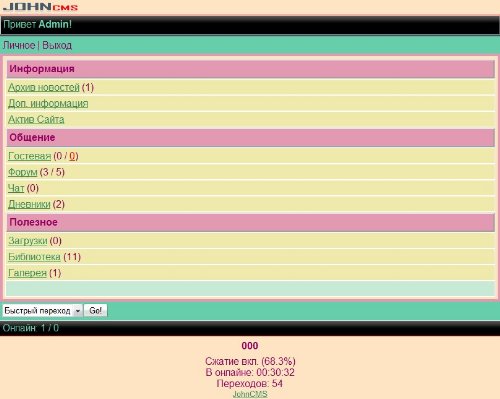Open Доп. информация page

coord(48,103)
